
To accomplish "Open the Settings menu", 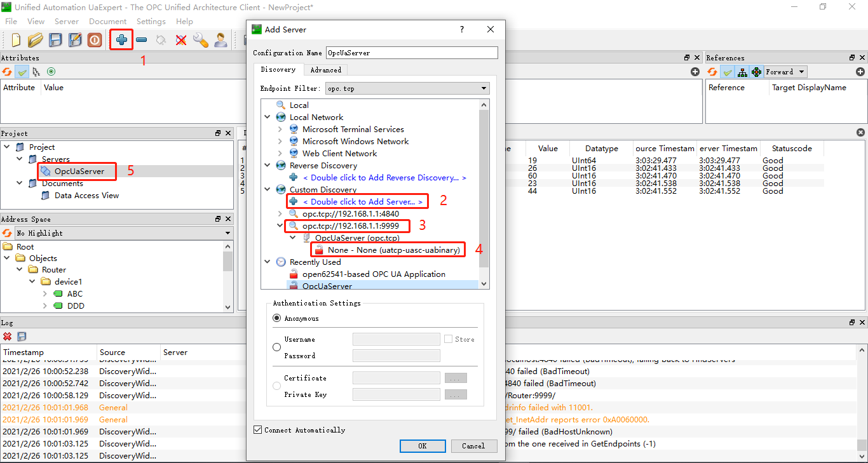I will (x=151, y=22).
